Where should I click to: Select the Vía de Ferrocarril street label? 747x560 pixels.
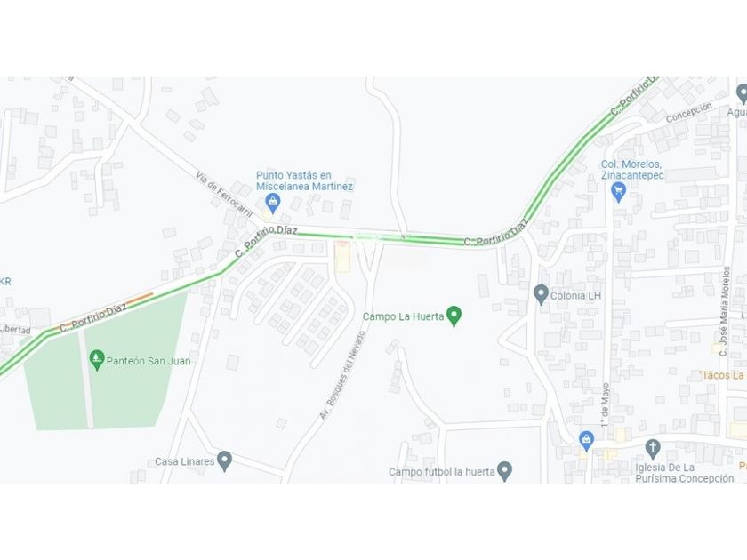click(x=223, y=195)
